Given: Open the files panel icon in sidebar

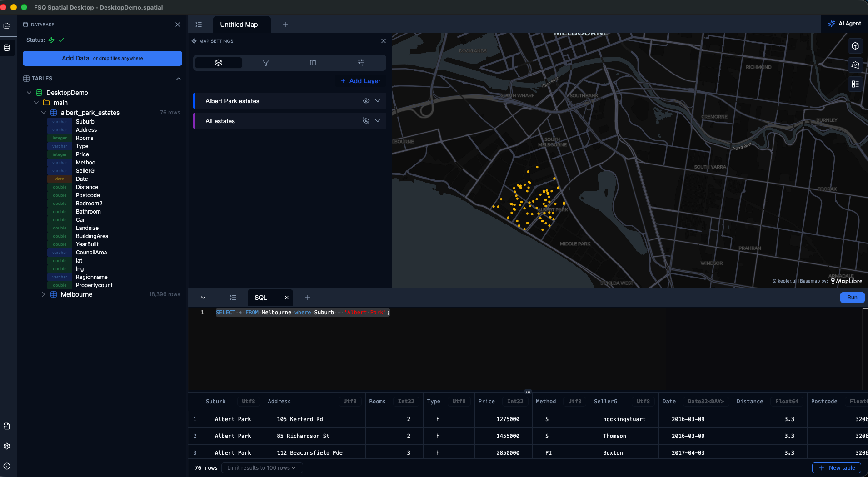Looking at the screenshot, I should [x=7, y=25].
